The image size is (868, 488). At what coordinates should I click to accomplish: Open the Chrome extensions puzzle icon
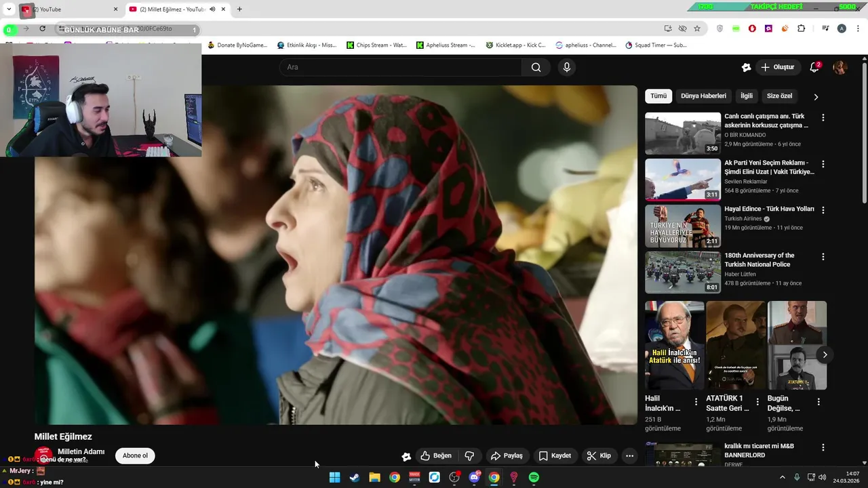[801, 28]
